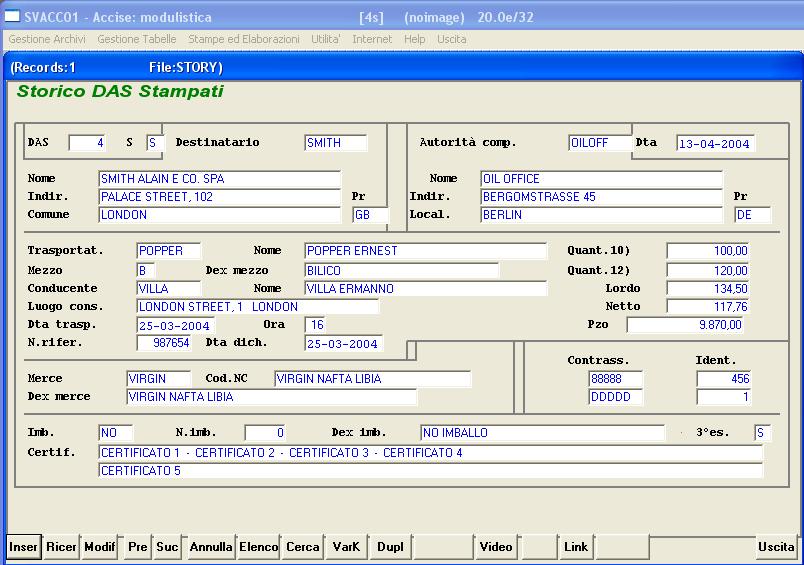Click the Indir. field PALACE STREET, 102
Image resolution: width=804 pixels, height=565 pixels.
tap(219, 197)
